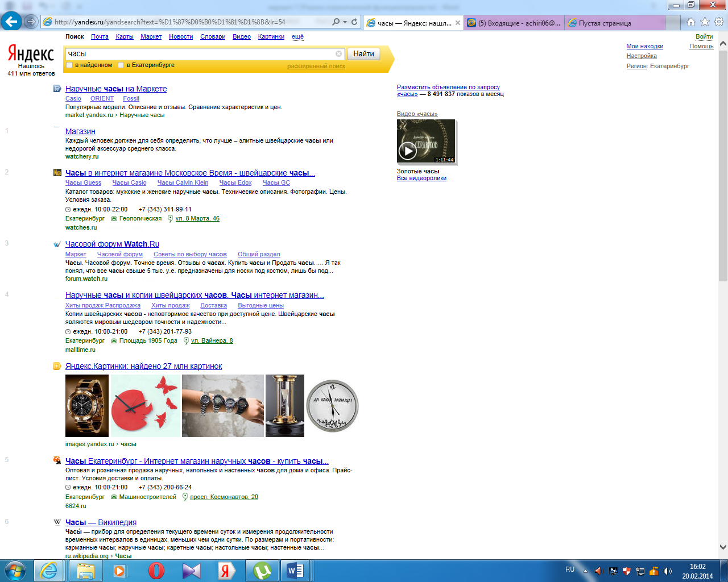
Task: Go forward with the browser forward arrow
Action: (31, 22)
